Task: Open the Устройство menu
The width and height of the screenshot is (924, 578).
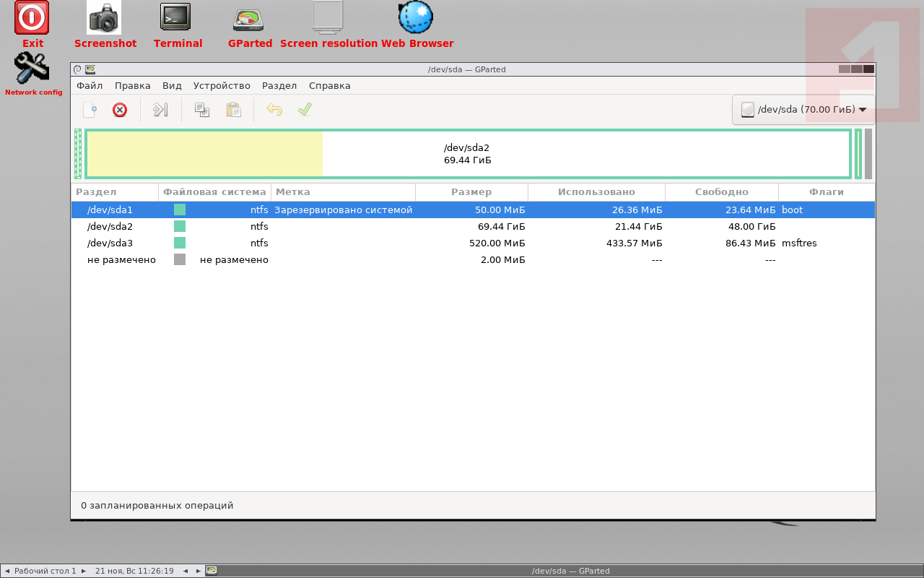Action: coord(222,85)
